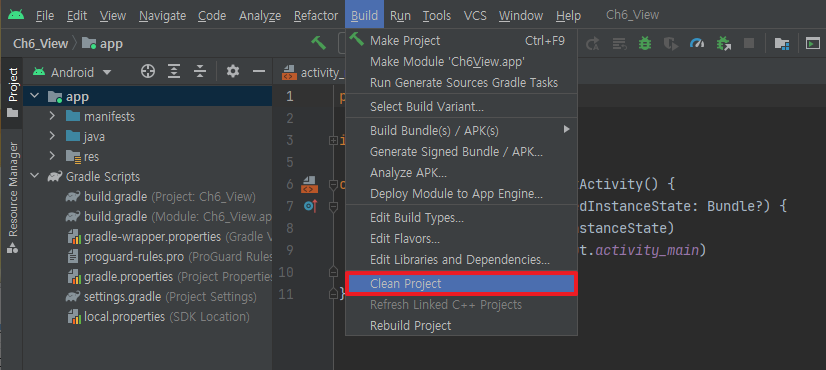Expand the manifests folder

pyautogui.click(x=52, y=115)
